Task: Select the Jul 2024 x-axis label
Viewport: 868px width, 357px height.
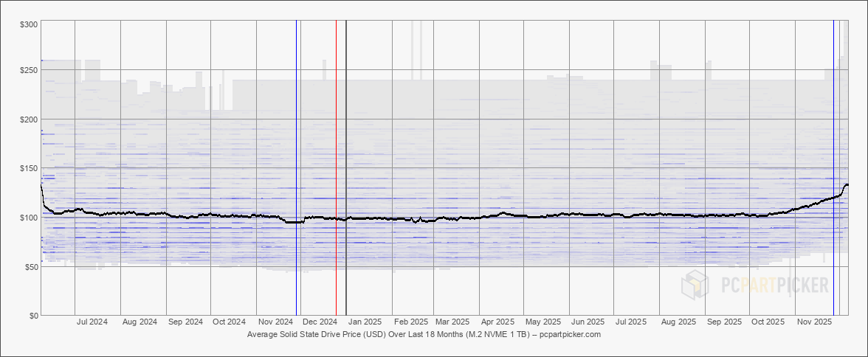Action: point(92,322)
